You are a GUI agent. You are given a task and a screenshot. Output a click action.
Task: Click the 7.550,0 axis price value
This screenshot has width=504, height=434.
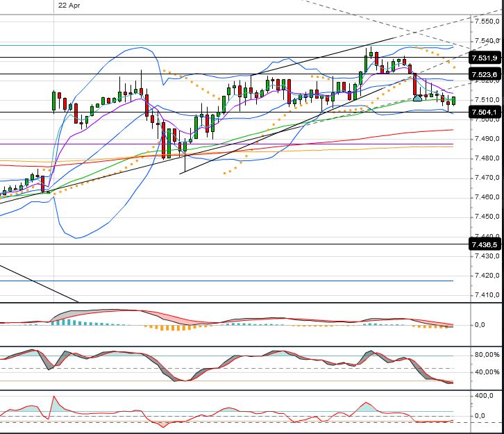[487, 22]
